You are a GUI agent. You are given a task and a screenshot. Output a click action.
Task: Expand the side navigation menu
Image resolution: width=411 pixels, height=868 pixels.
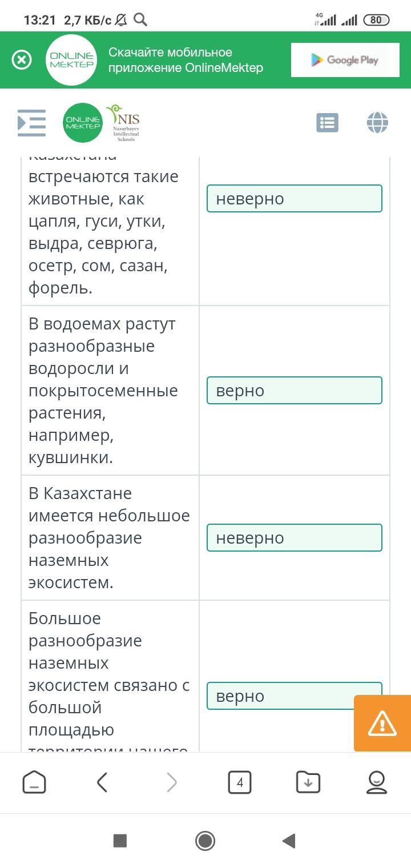click(32, 123)
